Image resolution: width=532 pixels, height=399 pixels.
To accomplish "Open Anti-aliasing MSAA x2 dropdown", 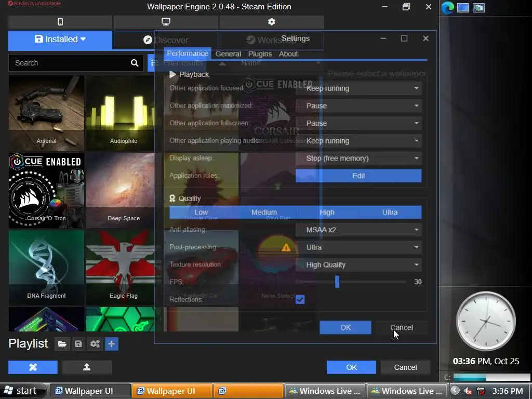I will (x=358, y=230).
